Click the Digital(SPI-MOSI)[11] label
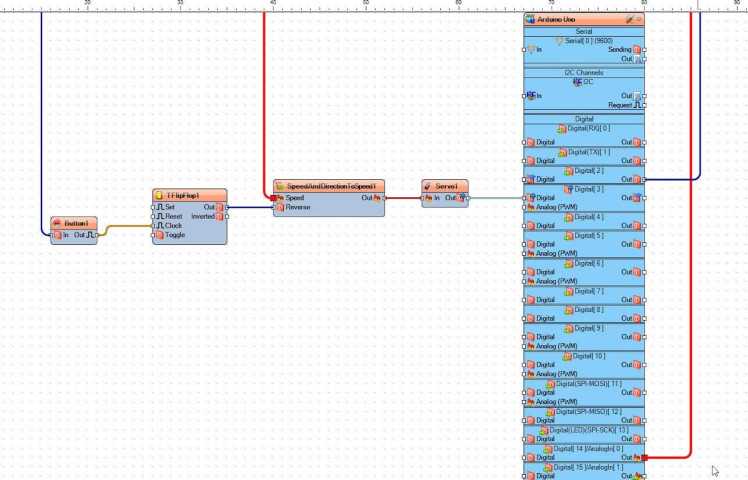748x480 pixels. pos(589,384)
